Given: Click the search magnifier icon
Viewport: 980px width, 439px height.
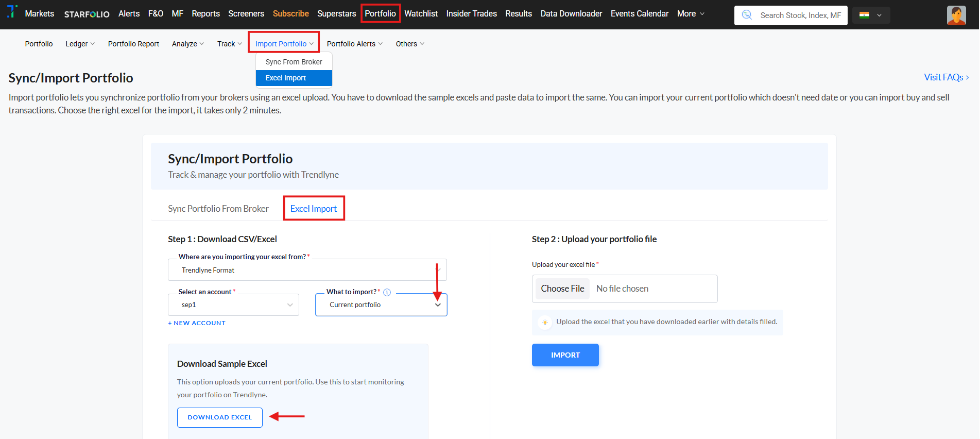Looking at the screenshot, I should tap(747, 15).
